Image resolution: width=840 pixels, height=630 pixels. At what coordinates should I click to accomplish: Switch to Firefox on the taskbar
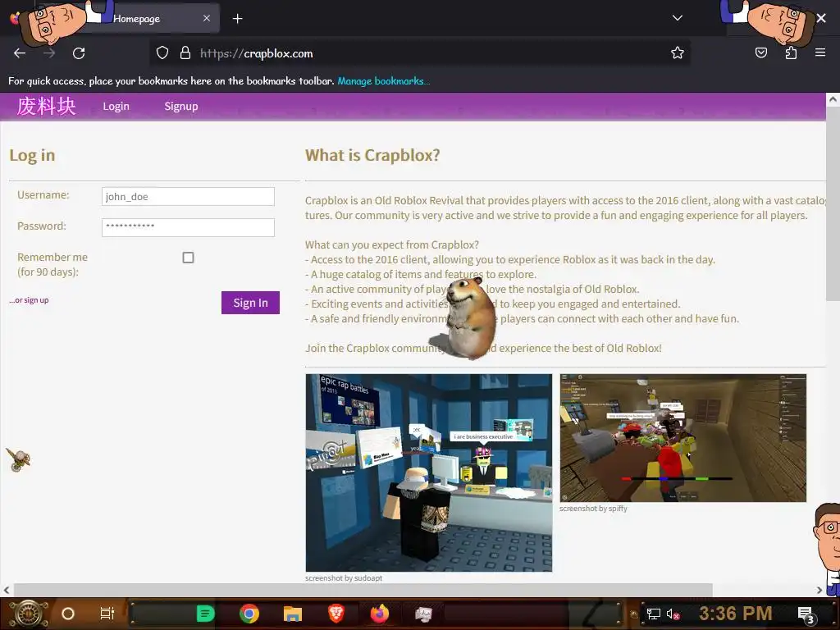click(x=379, y=614)
